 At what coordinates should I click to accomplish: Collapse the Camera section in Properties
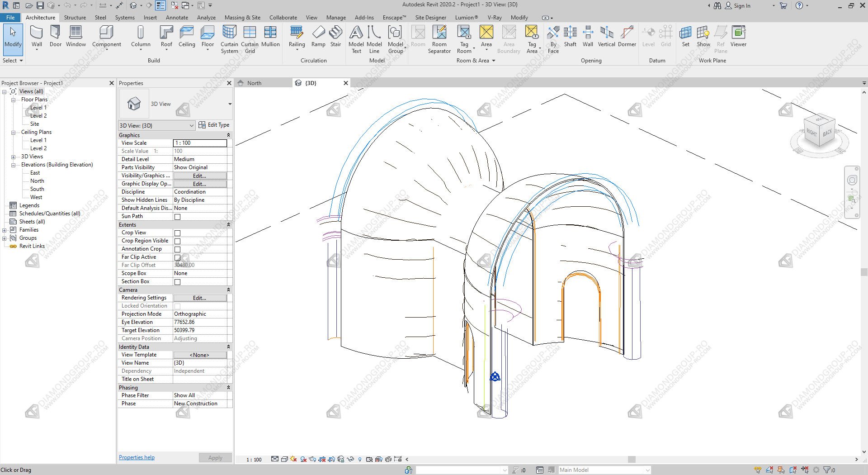click(228, 290)
